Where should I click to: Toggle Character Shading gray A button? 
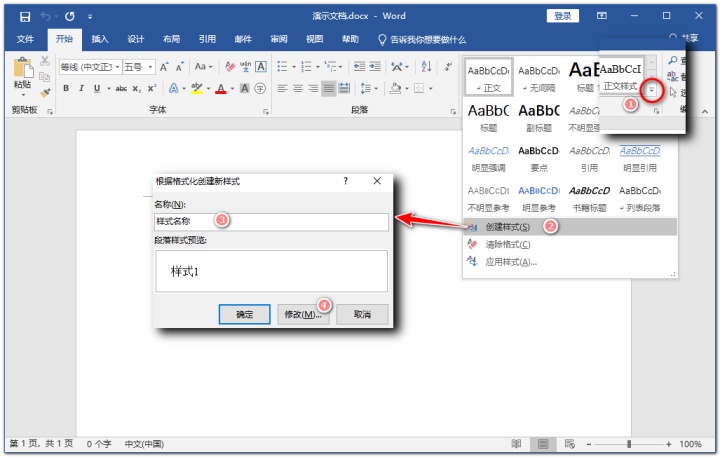245,88
